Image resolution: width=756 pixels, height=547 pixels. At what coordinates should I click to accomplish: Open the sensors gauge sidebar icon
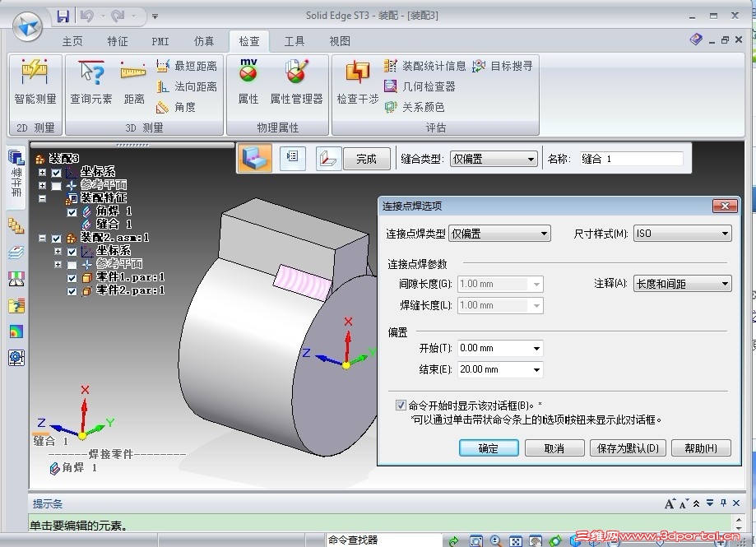(x=16, y=279)
